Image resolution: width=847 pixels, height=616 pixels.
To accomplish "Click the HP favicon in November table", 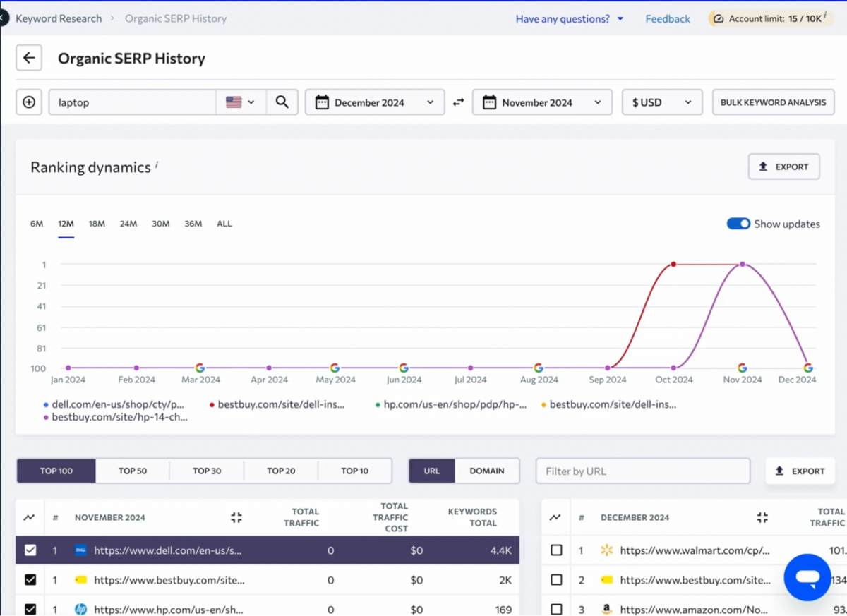I will 80,609.
